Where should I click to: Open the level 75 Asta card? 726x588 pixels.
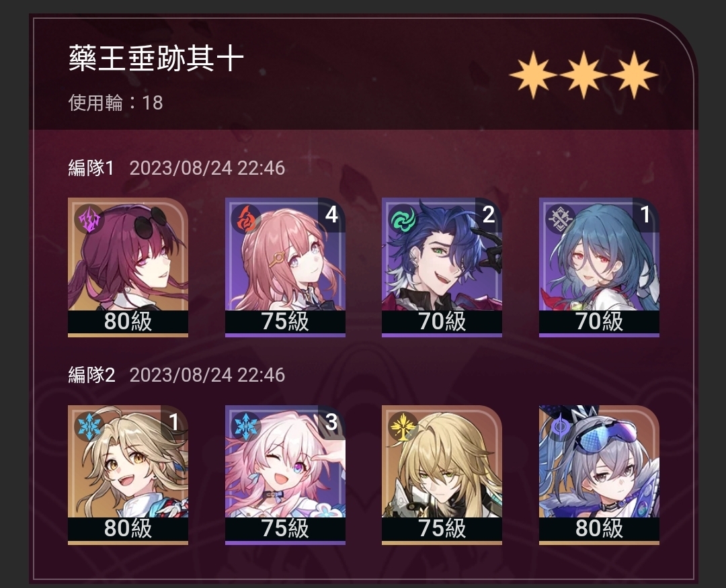[x=285, y=267]
